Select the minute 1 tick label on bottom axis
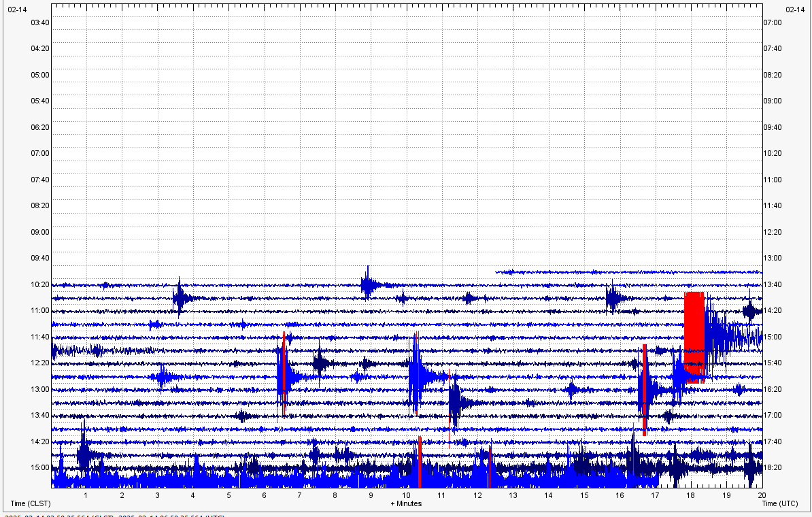 86,495
